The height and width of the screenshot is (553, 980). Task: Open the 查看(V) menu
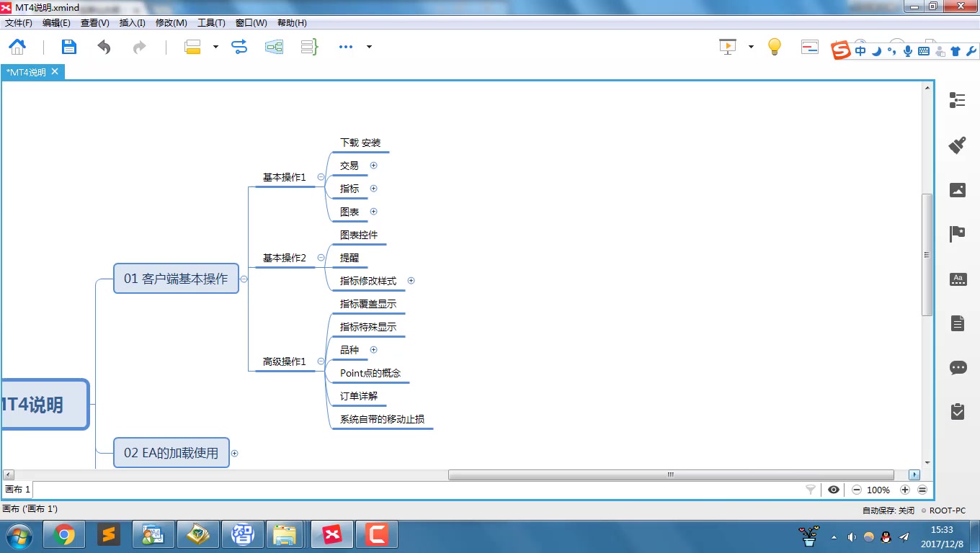coord(94,23)
